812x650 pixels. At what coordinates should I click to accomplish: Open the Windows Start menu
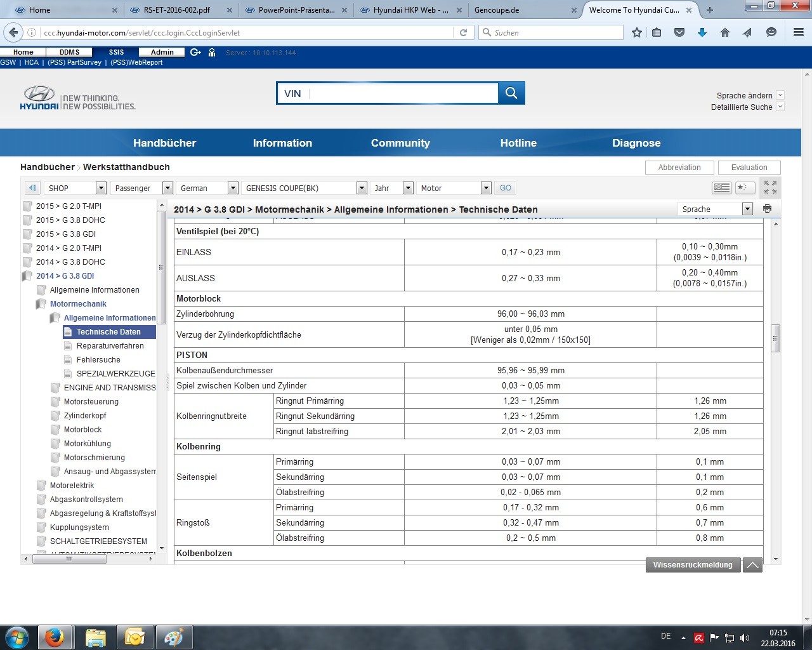[16, 637]
